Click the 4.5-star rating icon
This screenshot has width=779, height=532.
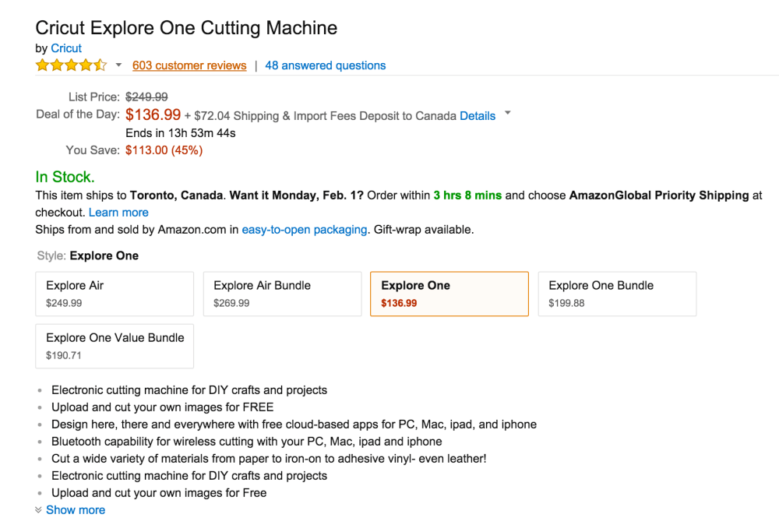[71, 65]
